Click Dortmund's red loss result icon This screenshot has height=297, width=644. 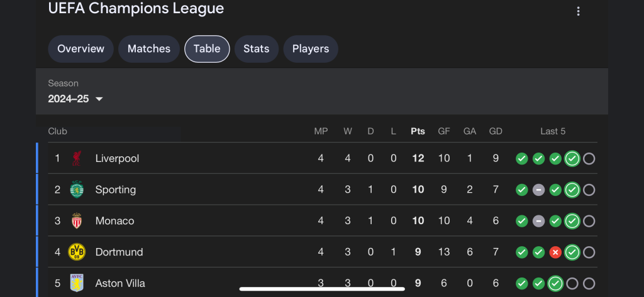[555, 252]
